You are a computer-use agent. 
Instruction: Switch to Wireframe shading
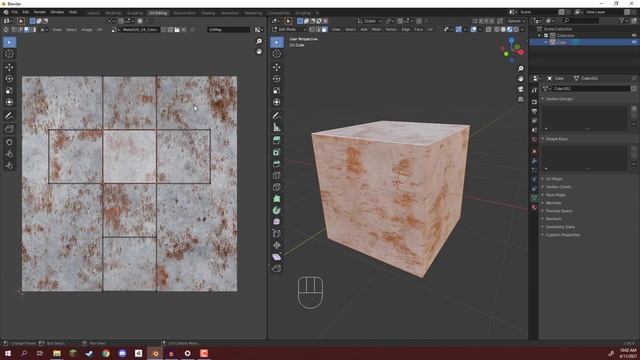[497, 29]
